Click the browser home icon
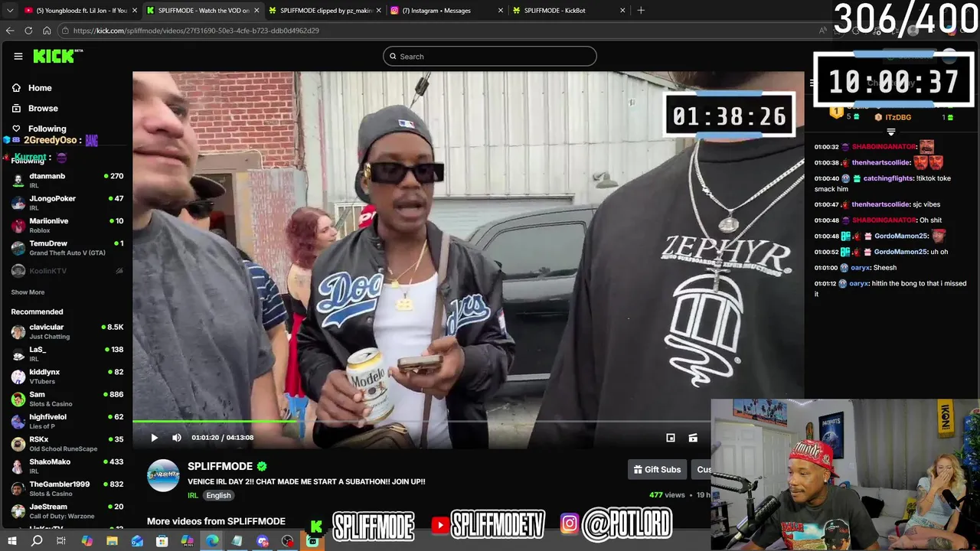The height and width of the screenshot is (551, 980). pos(47,31)
